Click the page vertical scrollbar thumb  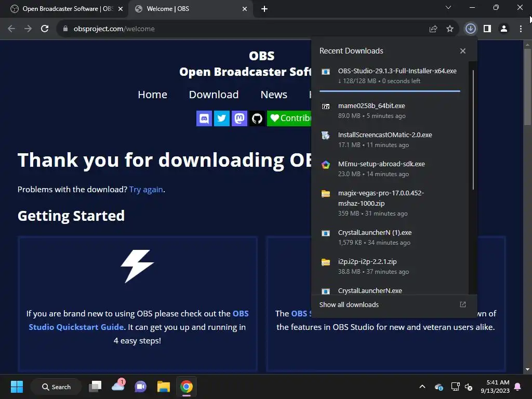[x=527, y=87]
